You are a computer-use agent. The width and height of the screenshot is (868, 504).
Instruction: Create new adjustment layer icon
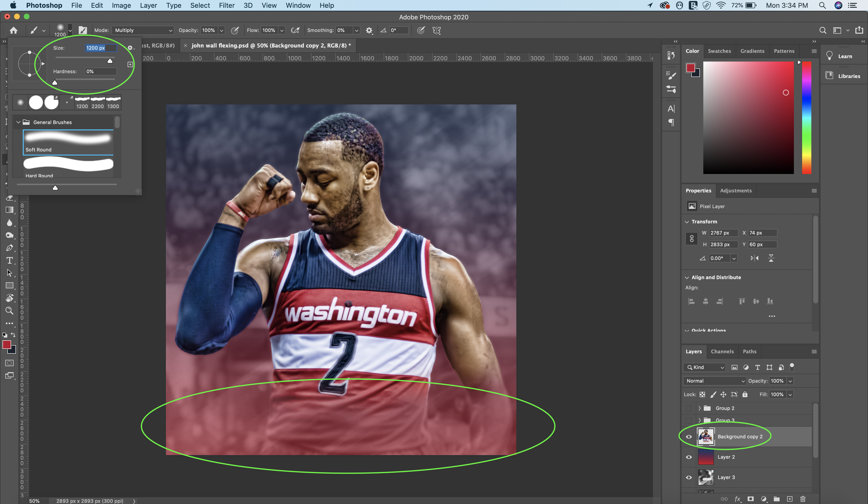pyautogui.click(x=764, y=499)
